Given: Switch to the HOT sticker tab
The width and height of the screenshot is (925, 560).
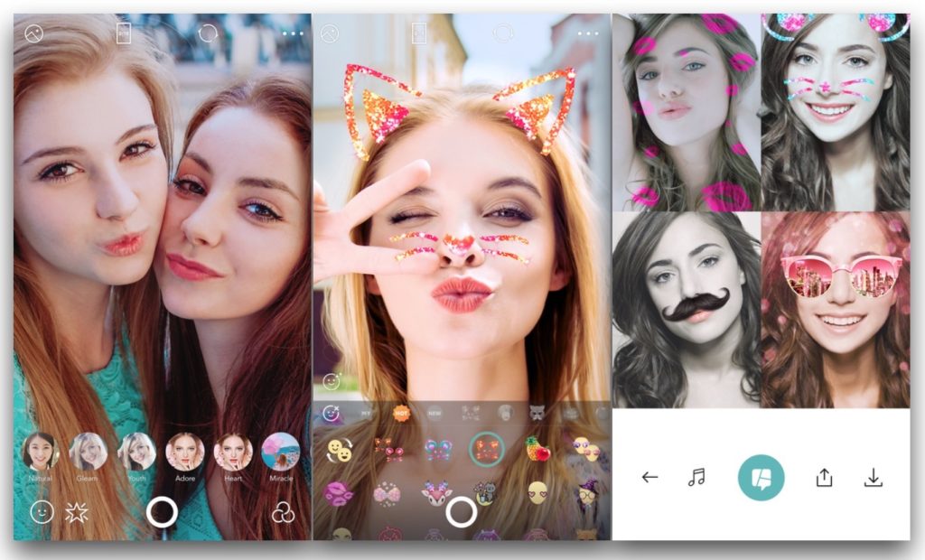Looking at the screenshot, I should click(402, 413).
